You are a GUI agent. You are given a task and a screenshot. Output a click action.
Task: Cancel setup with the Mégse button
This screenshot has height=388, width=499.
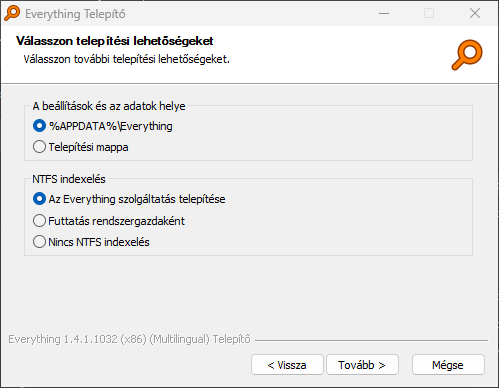pos(448,365)
